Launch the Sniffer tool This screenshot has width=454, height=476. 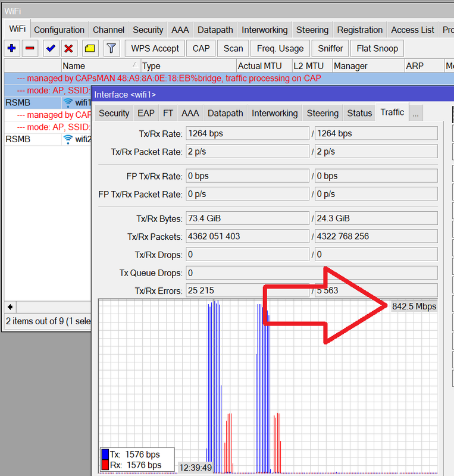(330, 48)
